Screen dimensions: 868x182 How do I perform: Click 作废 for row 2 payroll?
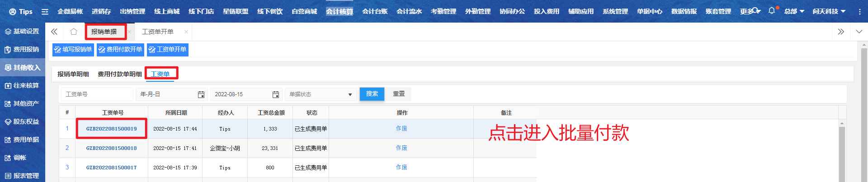401,148
